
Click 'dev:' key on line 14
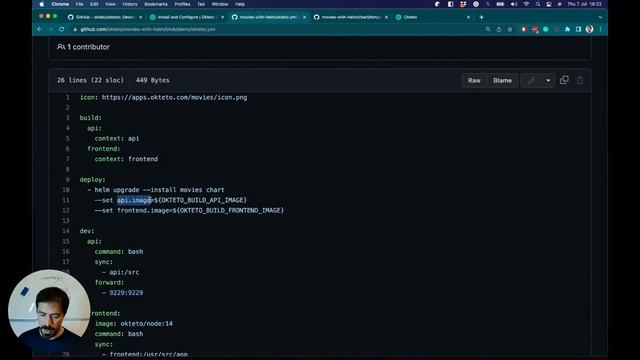(x=87, y=231)
